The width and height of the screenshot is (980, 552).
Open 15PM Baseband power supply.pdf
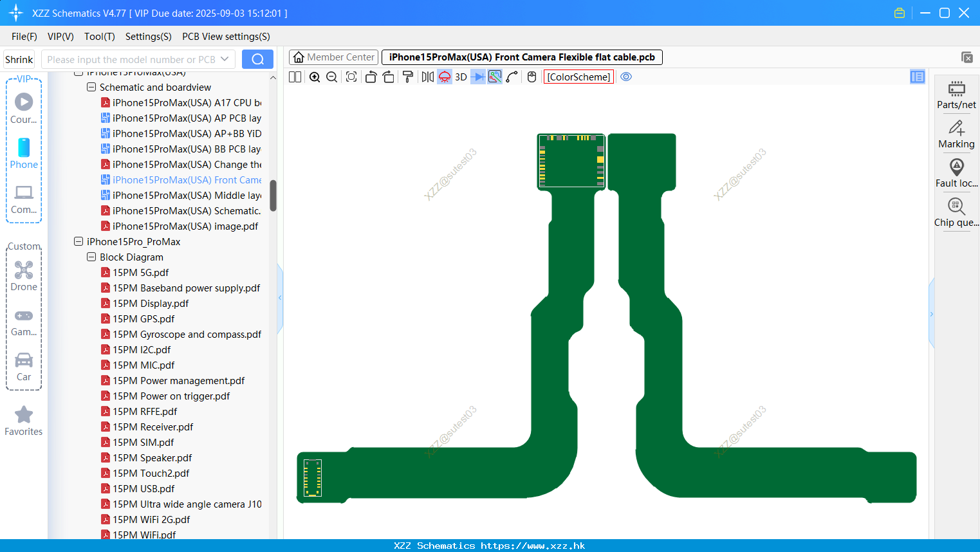[x=180, y=288]
